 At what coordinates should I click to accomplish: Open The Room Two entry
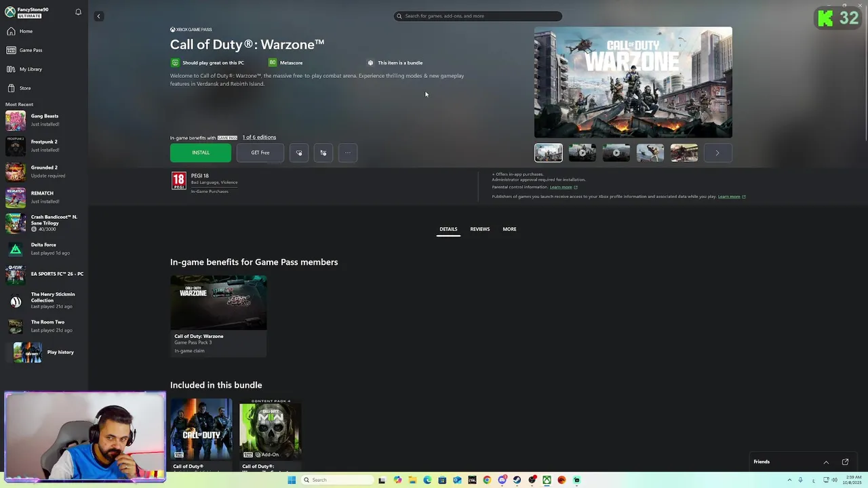point(44,326)
